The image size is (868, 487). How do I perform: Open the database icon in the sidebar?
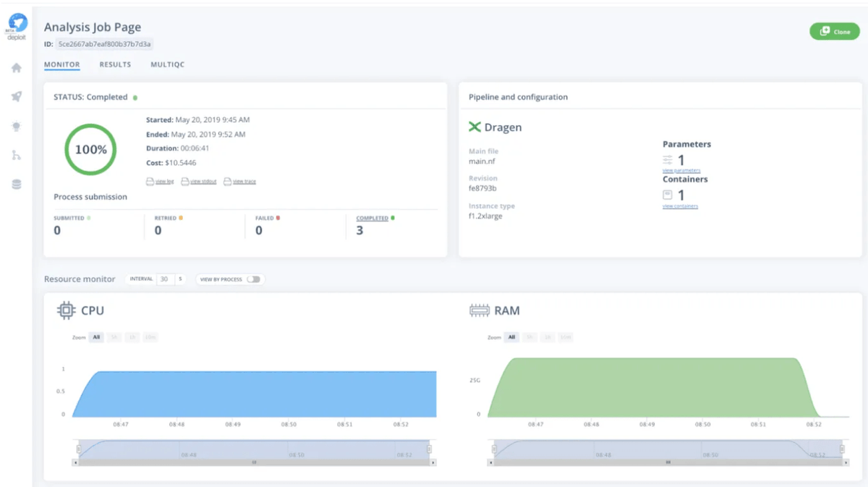(x=16, y=185)
